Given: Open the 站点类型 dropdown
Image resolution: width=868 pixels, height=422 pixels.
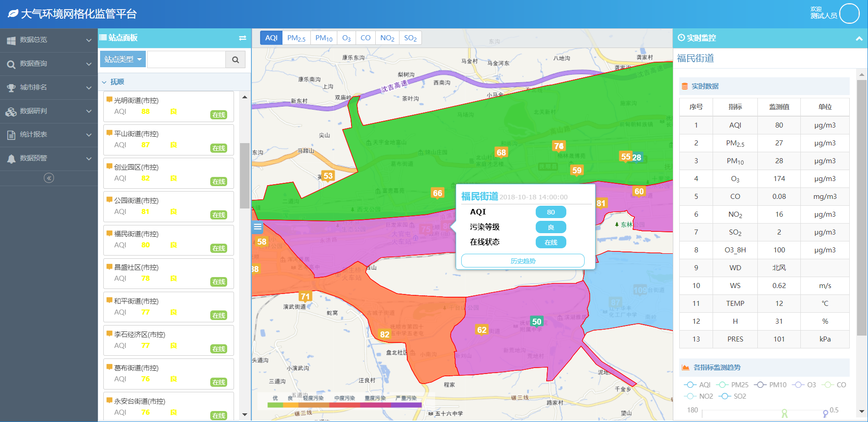Looking at the screenshot, I should coord(122,59).
